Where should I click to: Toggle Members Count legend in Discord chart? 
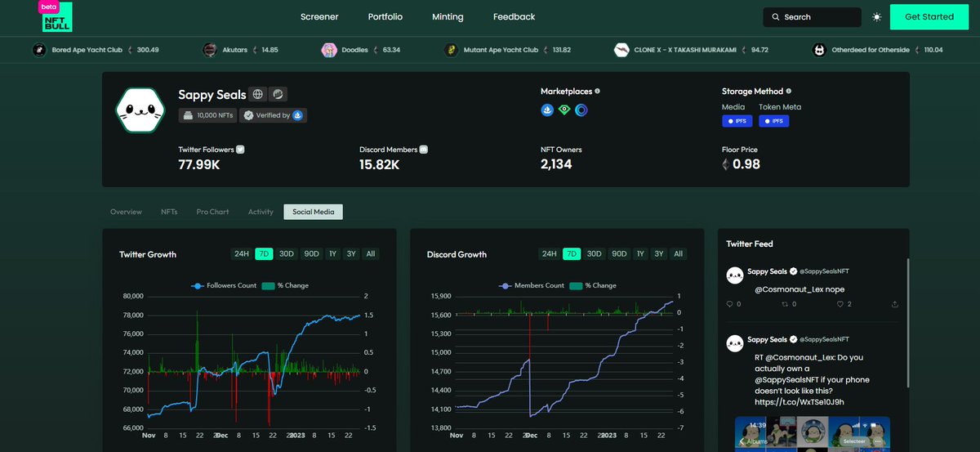tap(531, 285)
